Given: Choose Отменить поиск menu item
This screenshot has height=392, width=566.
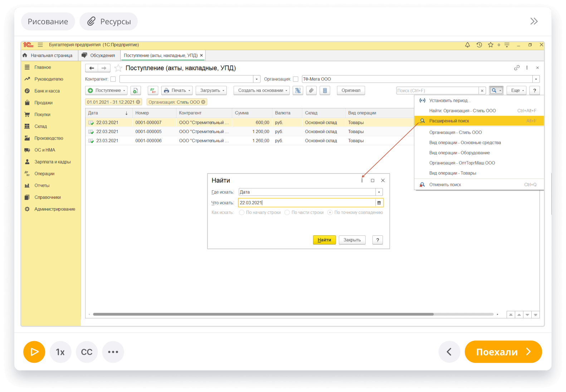Looking at the screenshot, I should pyautogui.click(x=479, y=185).
